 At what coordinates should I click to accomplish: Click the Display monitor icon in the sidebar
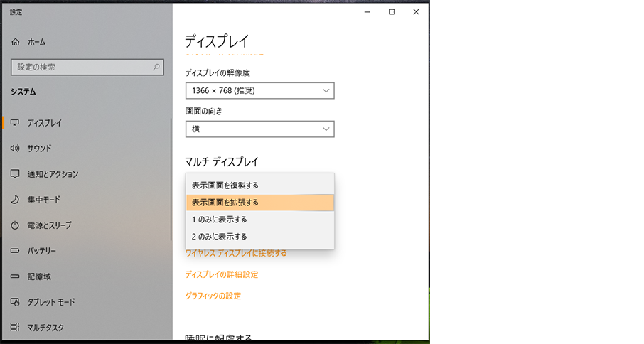tap(15, 123)
